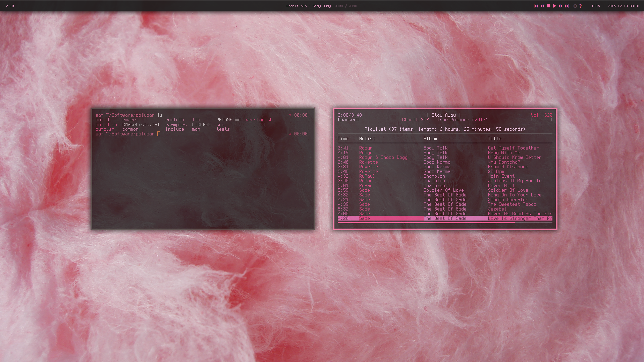Viewport: 644px width, 362px height.
Task: Click the date and time display
Action: 623,6
